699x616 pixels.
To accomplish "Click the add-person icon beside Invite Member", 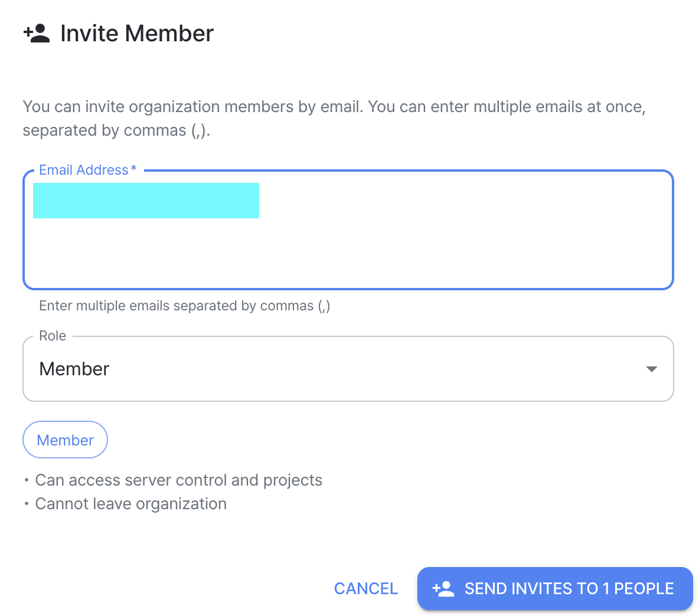I will coord(37,34).
